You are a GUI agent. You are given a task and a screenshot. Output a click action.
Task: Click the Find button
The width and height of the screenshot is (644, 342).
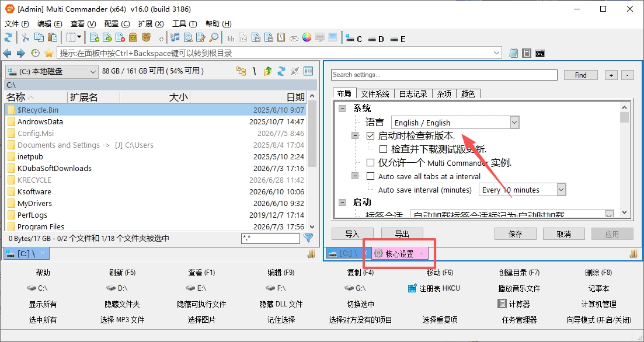(x=581, y=75)
